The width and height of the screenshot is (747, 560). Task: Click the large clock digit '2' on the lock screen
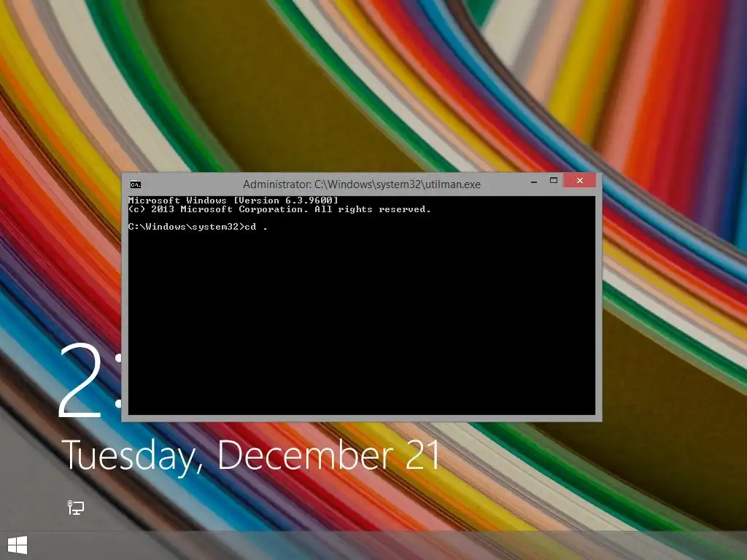tap(80, 381)
